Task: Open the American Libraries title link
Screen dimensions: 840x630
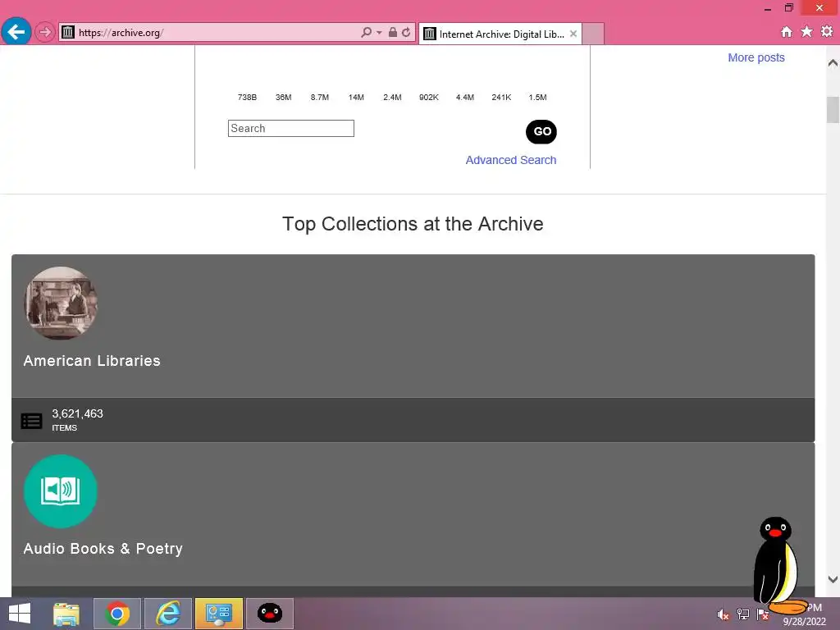Action: click(x=92, y=361)
